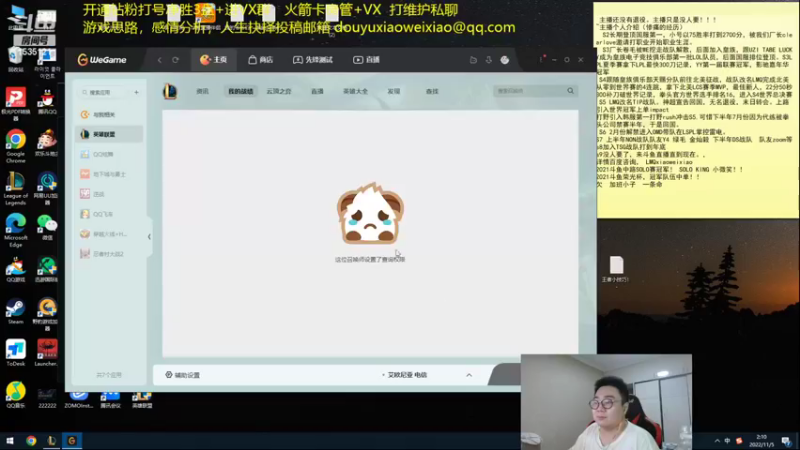Viewport: 800px width, 450px height.
Task: Select the 资讯 sub-tab
Action: pos(203,91)
